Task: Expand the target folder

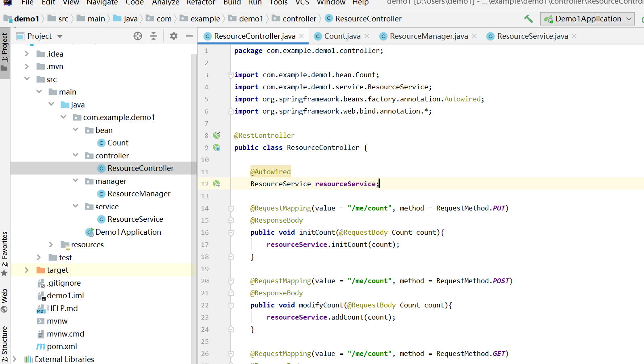Action: (27, 270)
